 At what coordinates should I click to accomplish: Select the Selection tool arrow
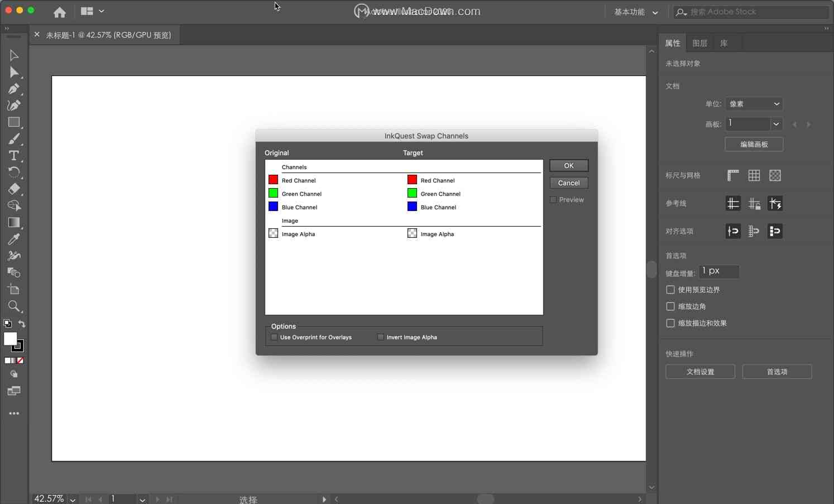[14, 55]
